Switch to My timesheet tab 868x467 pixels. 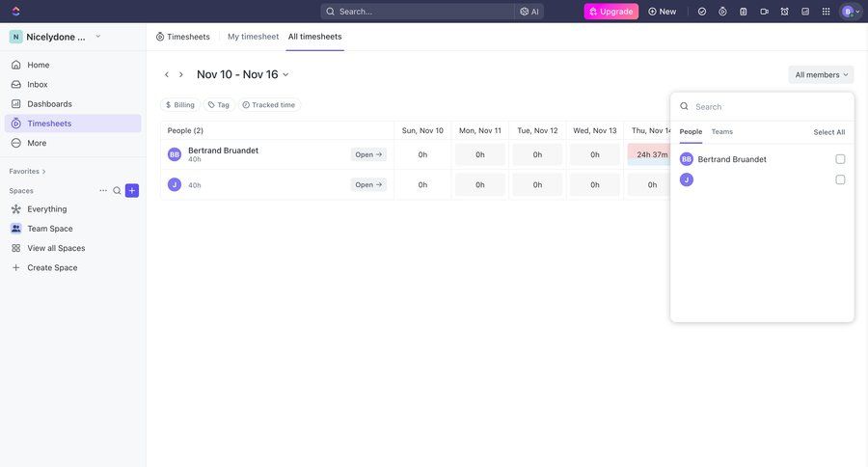coord(253,37)
